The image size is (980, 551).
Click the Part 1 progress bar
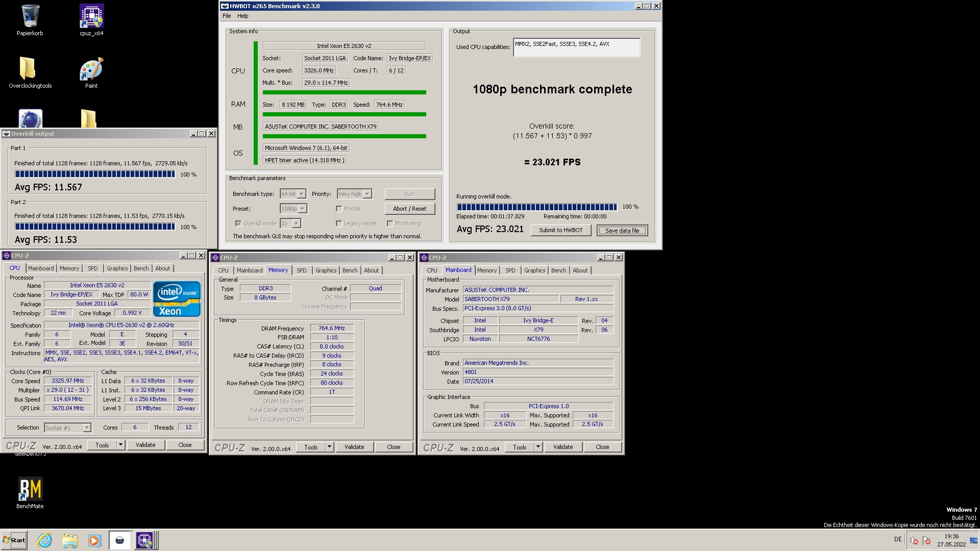click(x=95, y=174)
